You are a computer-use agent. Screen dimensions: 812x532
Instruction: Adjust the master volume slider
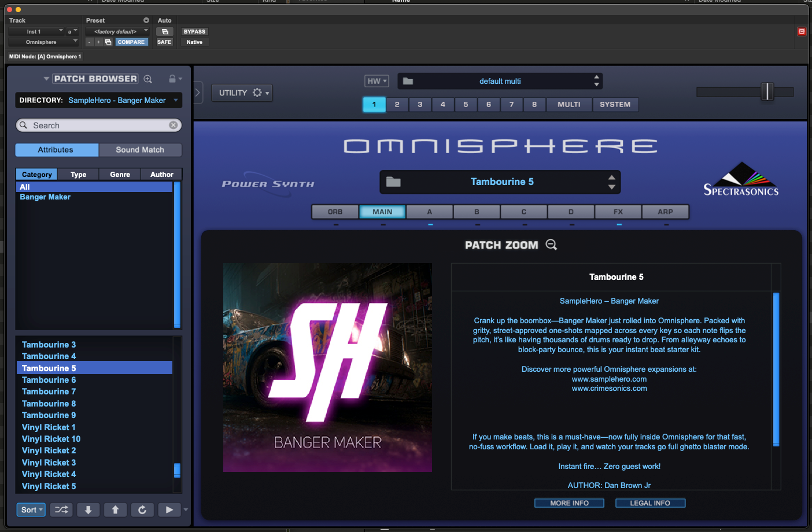(x=767, y=91)
